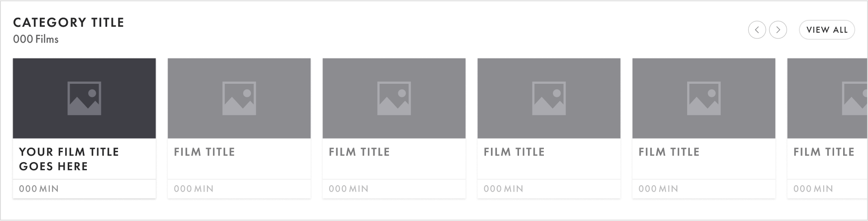This screenshot has width=868, height=221.
Task: Select the fifth film thumbnail image
Action: 704,98
